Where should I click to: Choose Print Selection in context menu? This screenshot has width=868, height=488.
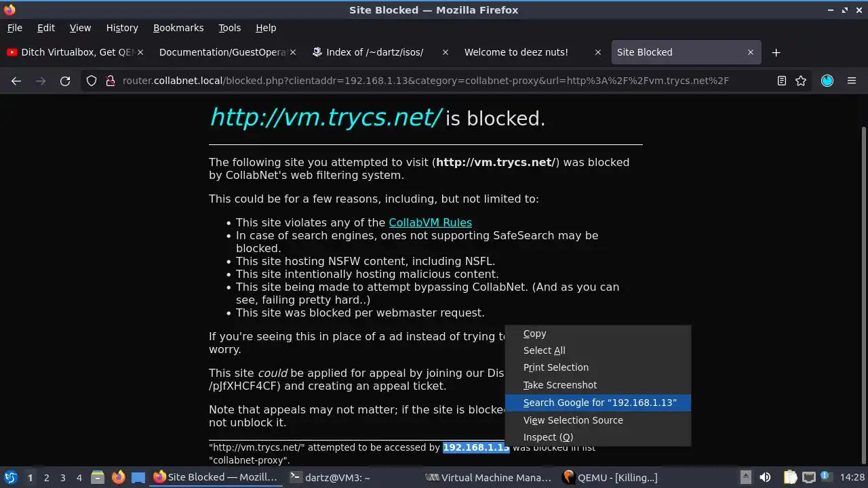pyautogui.click(x=597, y=367)
